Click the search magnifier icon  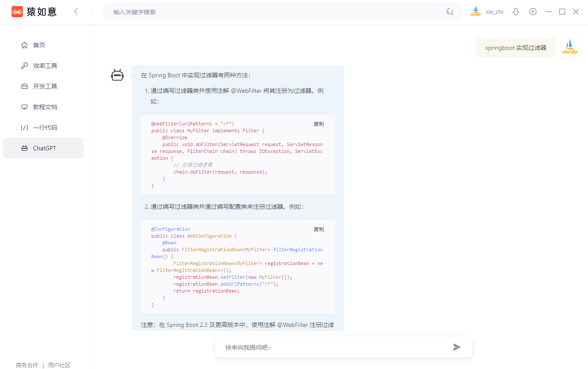tap(450, 12)
